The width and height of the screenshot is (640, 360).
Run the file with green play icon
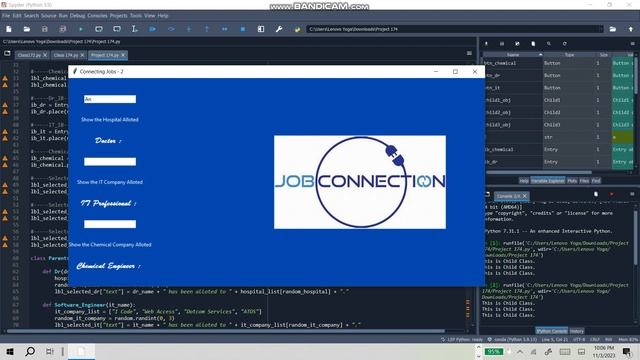[81, 29]
